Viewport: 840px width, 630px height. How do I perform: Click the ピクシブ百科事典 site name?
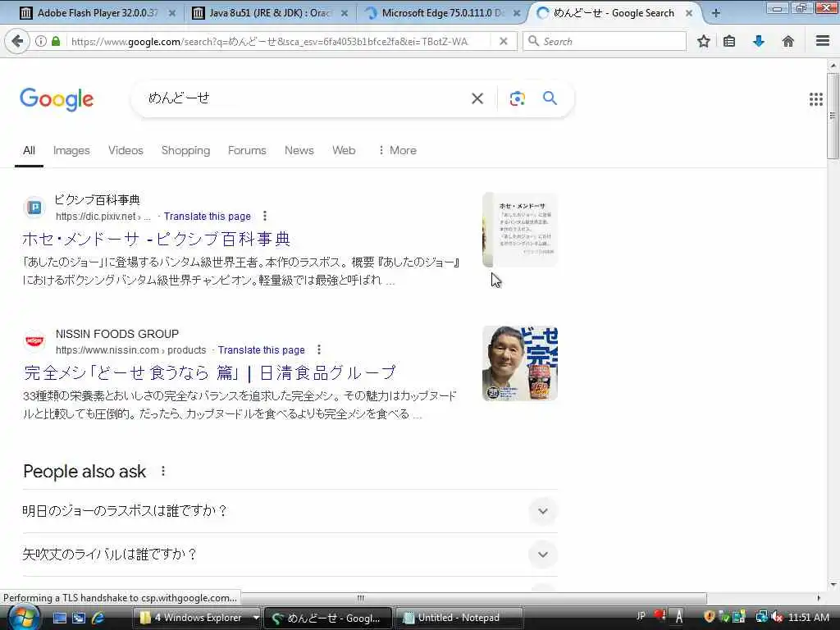98,200
